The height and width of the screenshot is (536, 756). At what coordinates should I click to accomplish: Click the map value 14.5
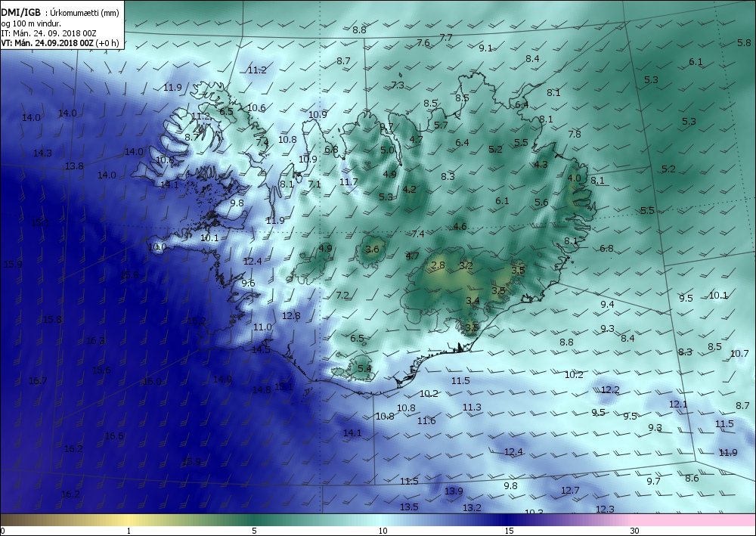(x=261, y=349)
